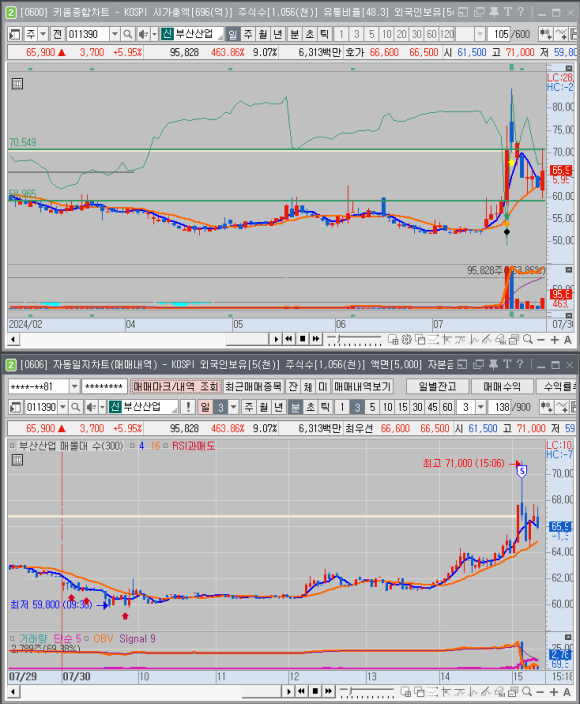Zoom out with minus icon in bottom chart
Viewport: 580px width, 704px height.
click(x=540, y=692)
